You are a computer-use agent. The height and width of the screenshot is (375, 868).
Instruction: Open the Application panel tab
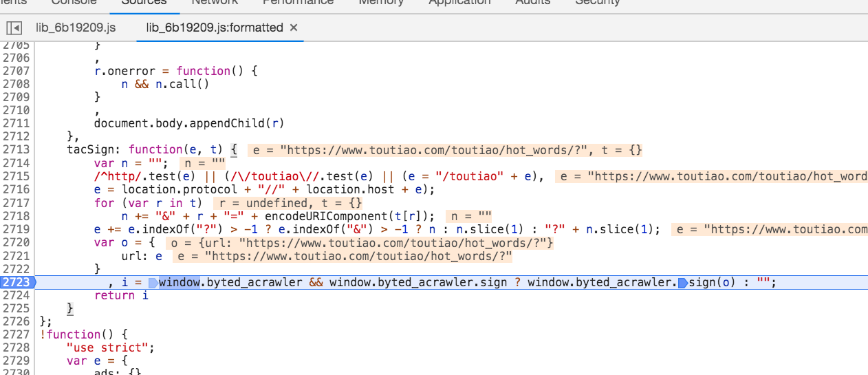(x=459, y=2)
